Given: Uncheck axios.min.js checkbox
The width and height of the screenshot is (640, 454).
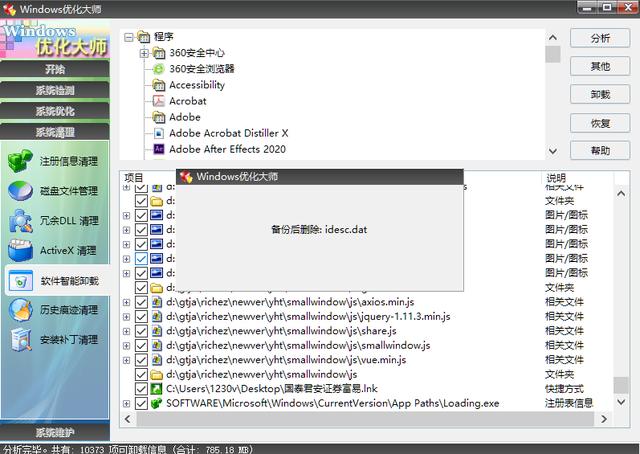Looking at the screenshot, I should click(x=141, y=302).
